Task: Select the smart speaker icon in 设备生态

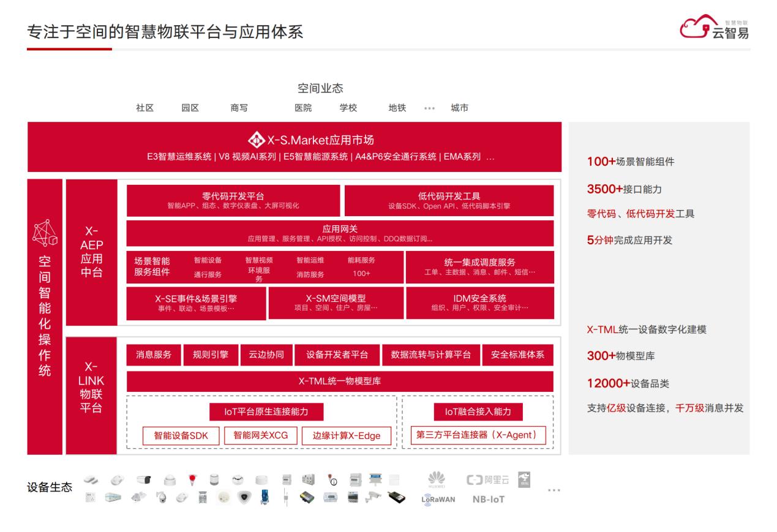Action: coord(213,479)
